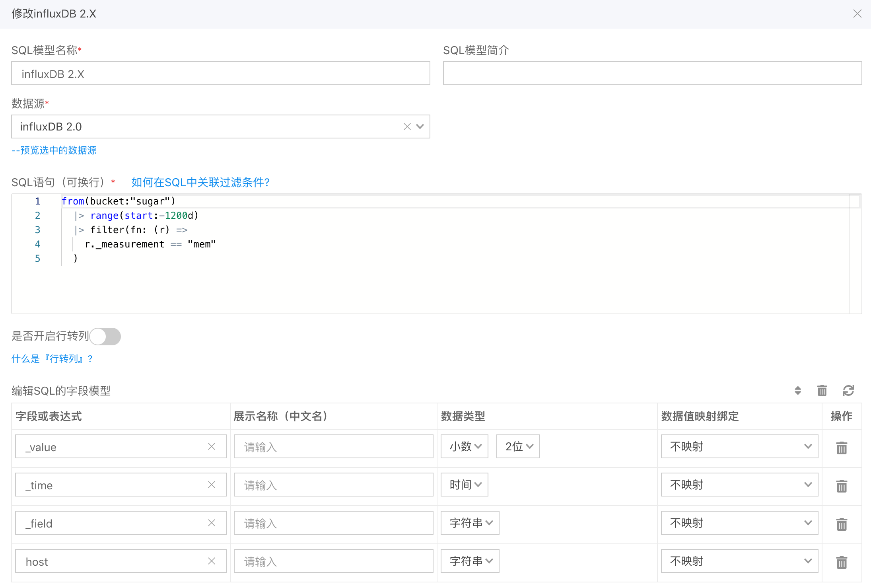Click the _value expression input
Viewport: 871px width, 588px height.
coord(121,446)
